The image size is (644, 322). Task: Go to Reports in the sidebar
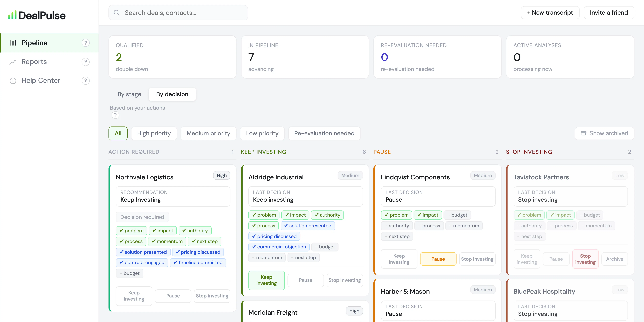coord(49,62)
